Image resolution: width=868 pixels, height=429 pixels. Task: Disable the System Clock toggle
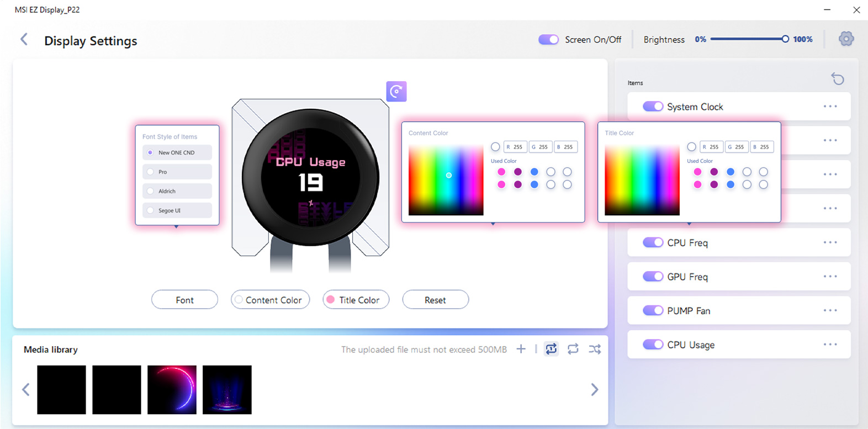coord(653,107)
